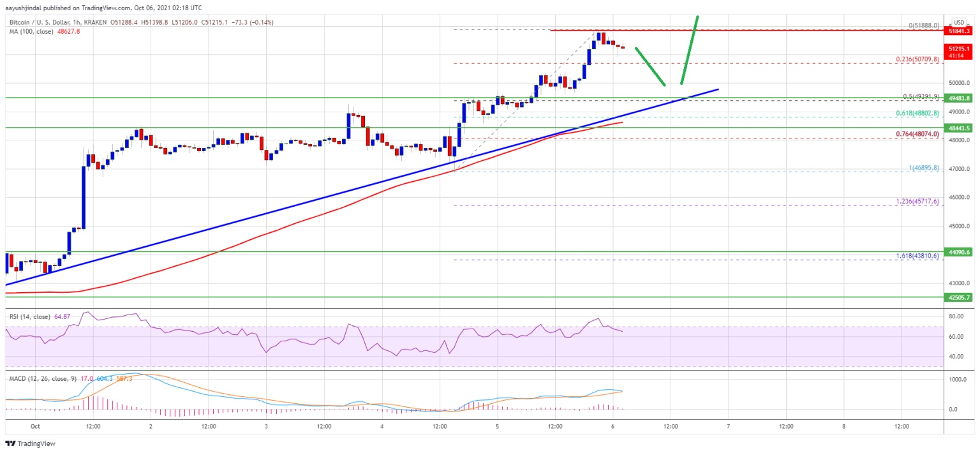Click the green 44090.6 price label
This screenshot has height=453, width=980.
pos(959,252)
